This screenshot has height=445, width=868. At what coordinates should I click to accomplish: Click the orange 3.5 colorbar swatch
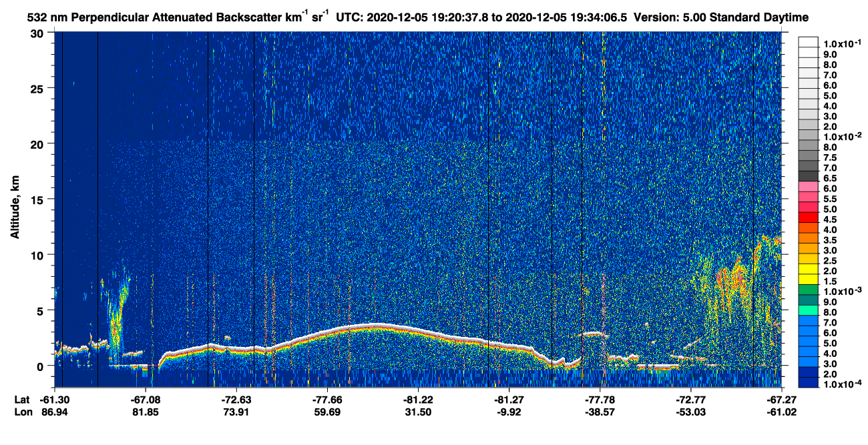point(808,239)
